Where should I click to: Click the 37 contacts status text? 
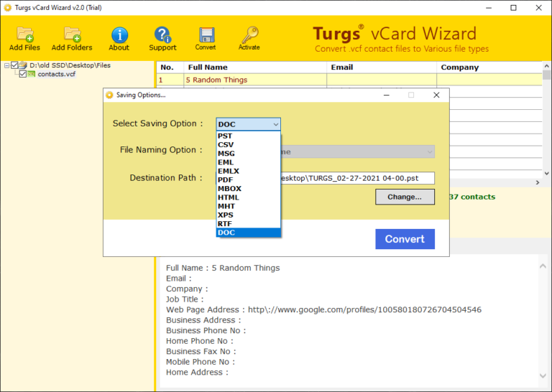(472, 197)
